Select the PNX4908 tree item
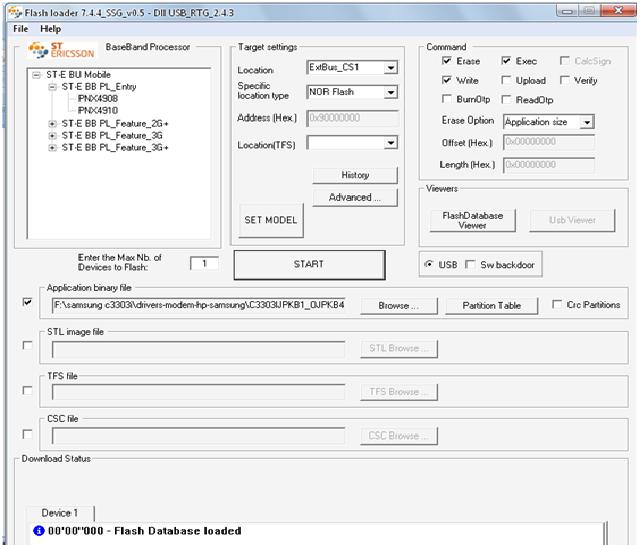Viewport: 640px width, 545px height. pos(98,98)
